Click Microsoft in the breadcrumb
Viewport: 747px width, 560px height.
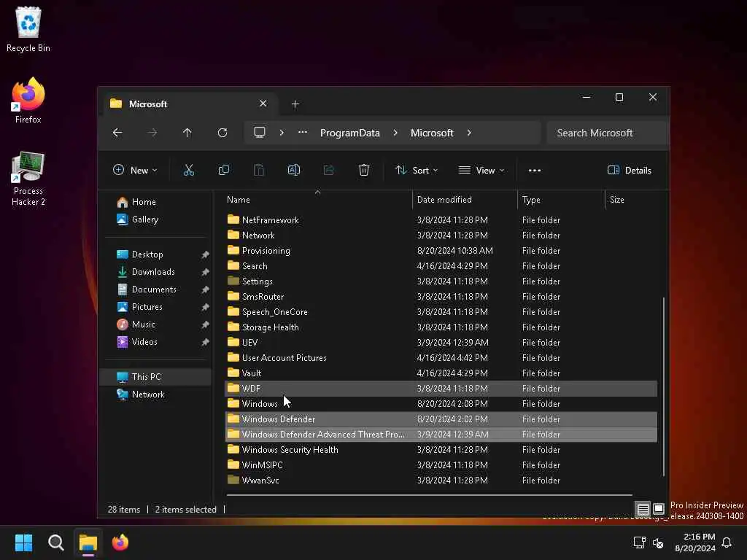tap(432, 133)
